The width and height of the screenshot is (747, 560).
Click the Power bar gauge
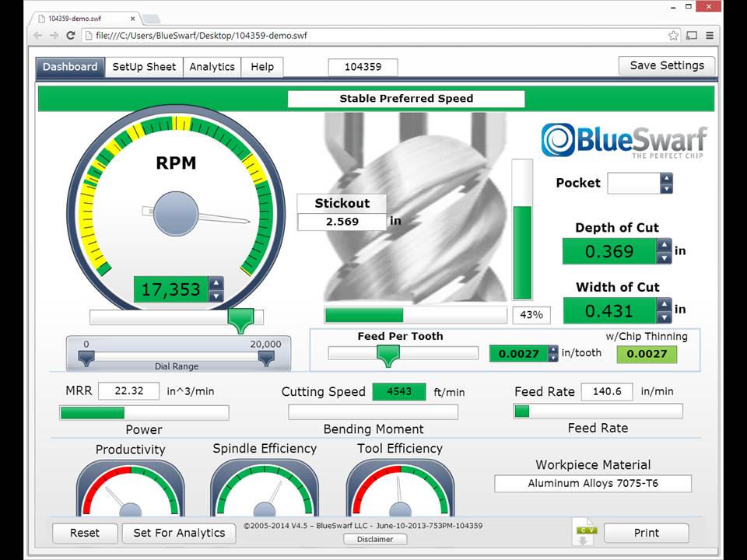pyautogui.click(x=144, y=412)
